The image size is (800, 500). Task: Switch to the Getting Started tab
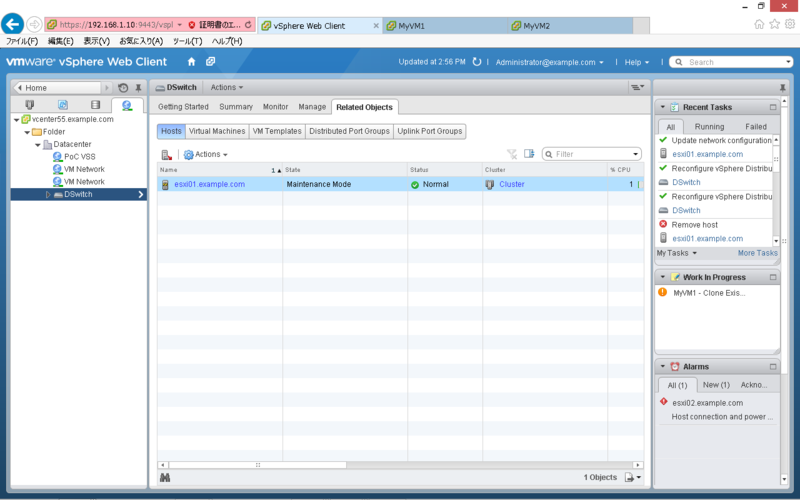click(183, 107)
